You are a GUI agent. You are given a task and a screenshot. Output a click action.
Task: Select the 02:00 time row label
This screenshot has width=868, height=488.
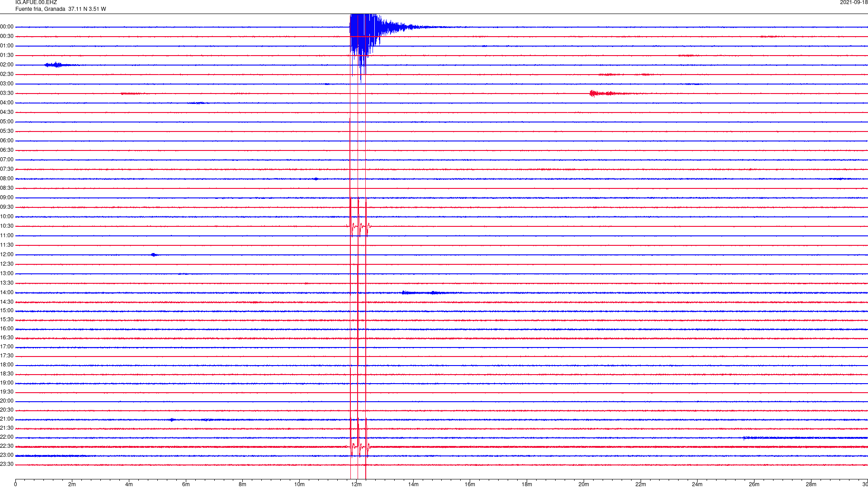click(7, 65)
